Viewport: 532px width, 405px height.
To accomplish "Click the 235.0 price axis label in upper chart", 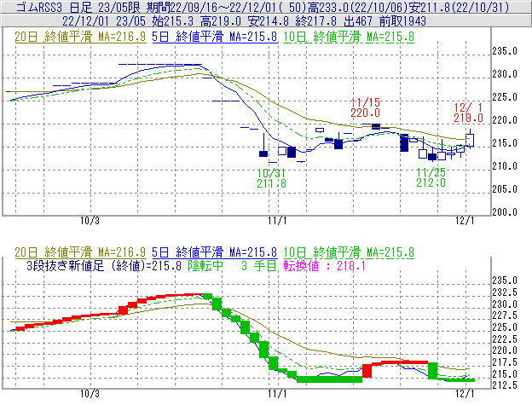I will click(x=505, y=51).
